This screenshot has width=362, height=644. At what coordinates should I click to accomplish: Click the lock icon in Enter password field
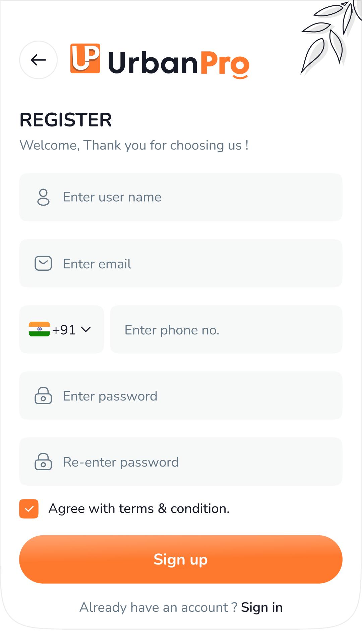coord(43,395)
